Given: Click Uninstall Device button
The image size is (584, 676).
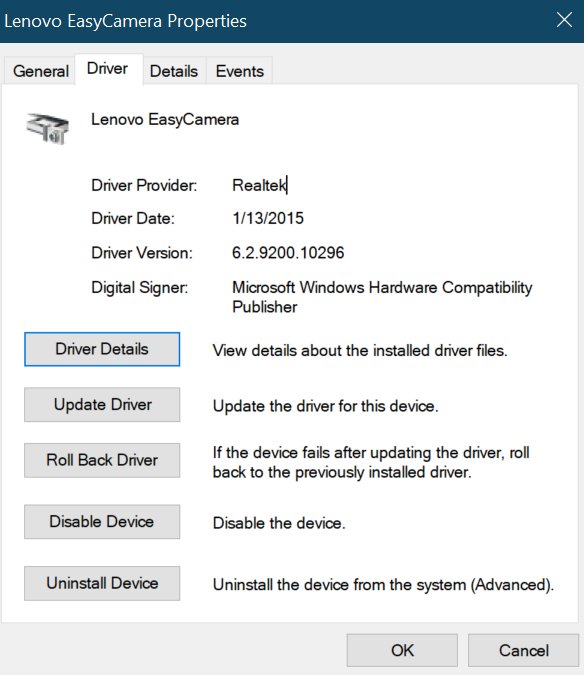Looking at the screenshot, I should click(x=102, y=583).
